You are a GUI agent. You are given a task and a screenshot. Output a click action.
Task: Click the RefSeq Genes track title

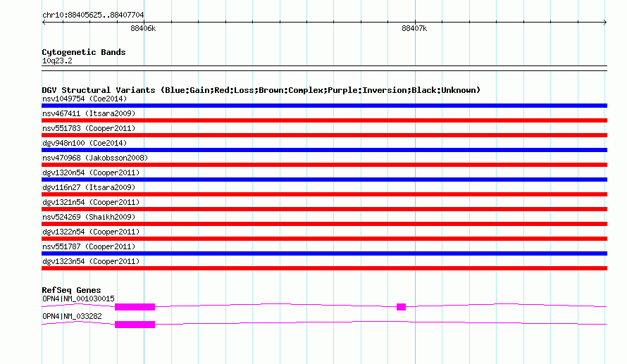[x=71, y=290]
